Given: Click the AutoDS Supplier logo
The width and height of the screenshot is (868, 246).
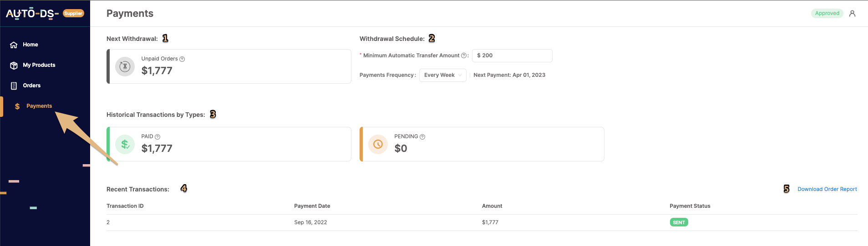Looking at the screenshot, I should (45, 13).
